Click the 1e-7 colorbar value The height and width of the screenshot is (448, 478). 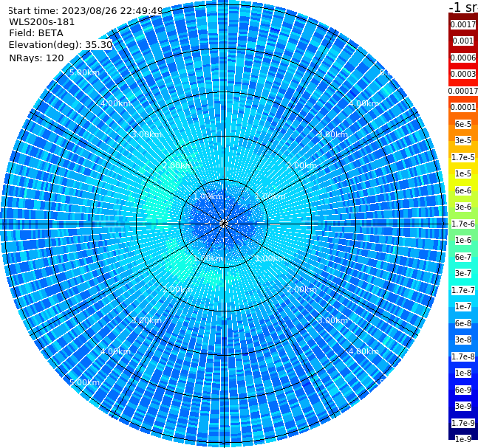tap(463, 306)
